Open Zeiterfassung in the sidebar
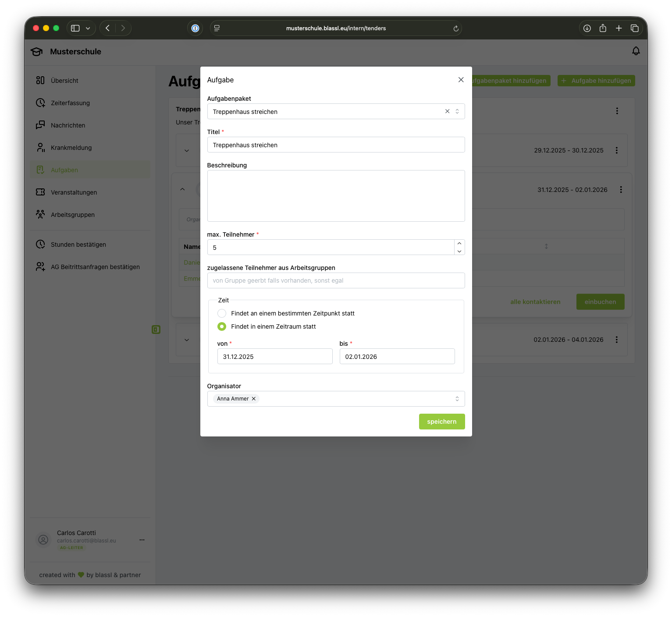This screenshot has width=672, height=617. coord(70,103)
